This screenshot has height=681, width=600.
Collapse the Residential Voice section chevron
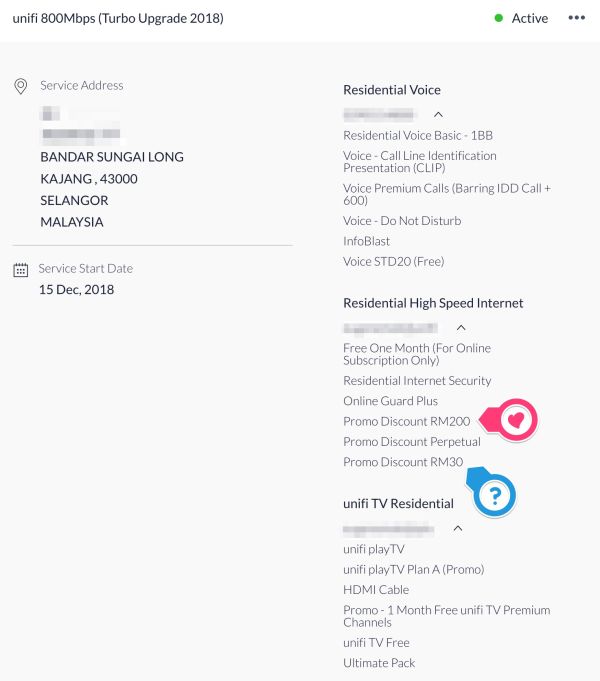[438, 114]
